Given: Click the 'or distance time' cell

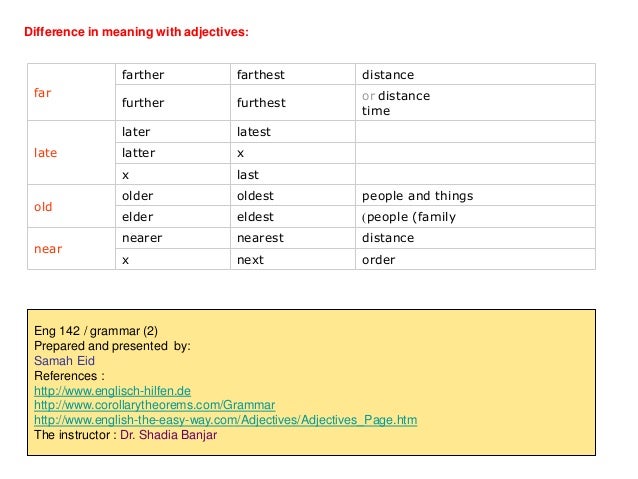Looking at the screenshot, I should (475, 103).
